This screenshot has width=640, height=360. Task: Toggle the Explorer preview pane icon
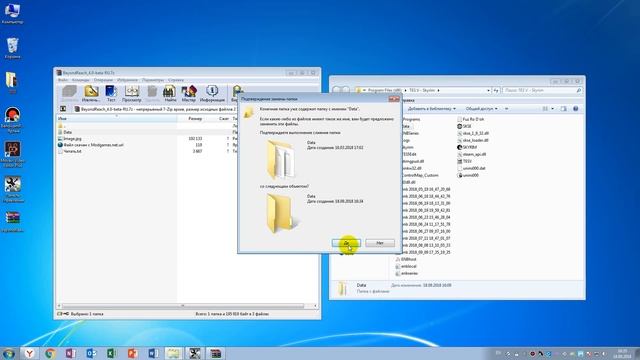[563, 109]
